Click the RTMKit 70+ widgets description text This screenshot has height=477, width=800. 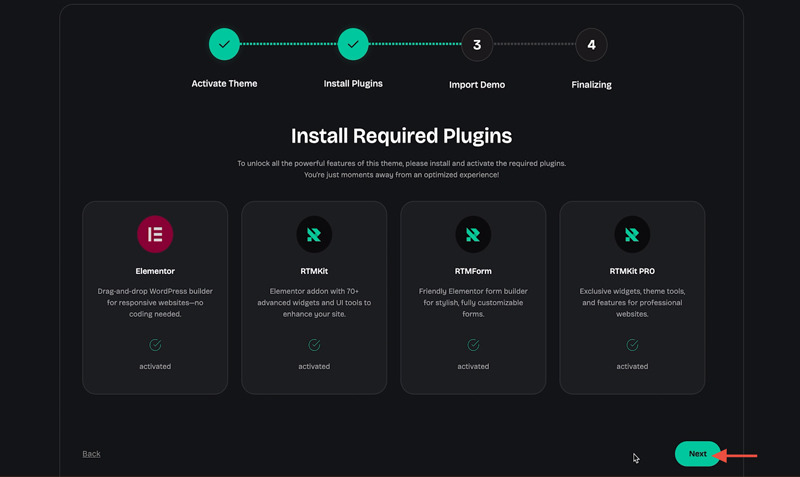click(x=314, y=303)
